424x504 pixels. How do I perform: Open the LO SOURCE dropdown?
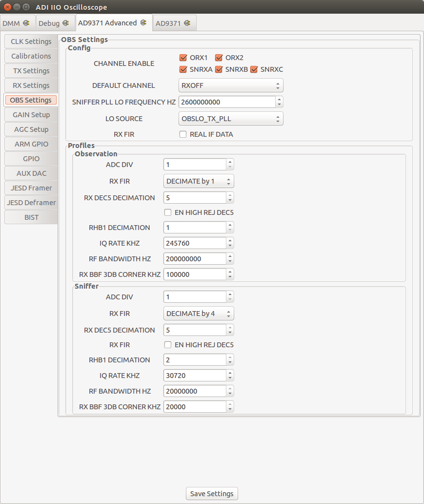point(231,118)
